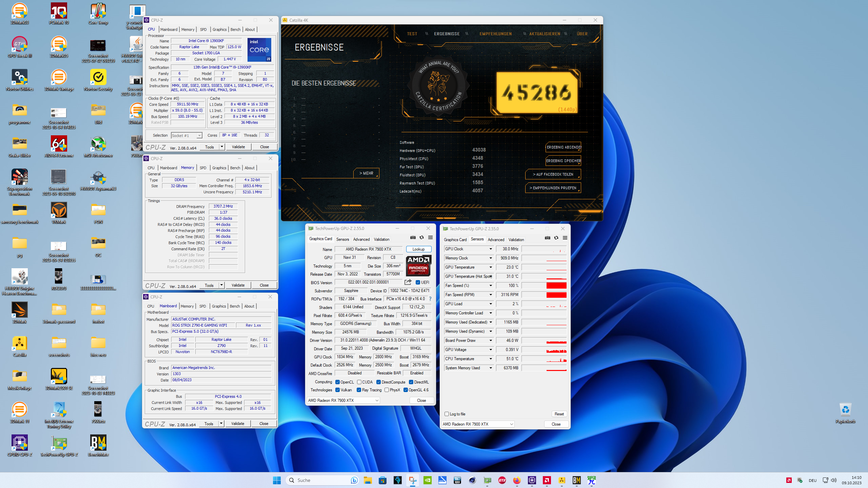The image size is (868, 488).
Task: Click the camera icon in GPU-Z Sensors window
Action: (x=547, y=238)
